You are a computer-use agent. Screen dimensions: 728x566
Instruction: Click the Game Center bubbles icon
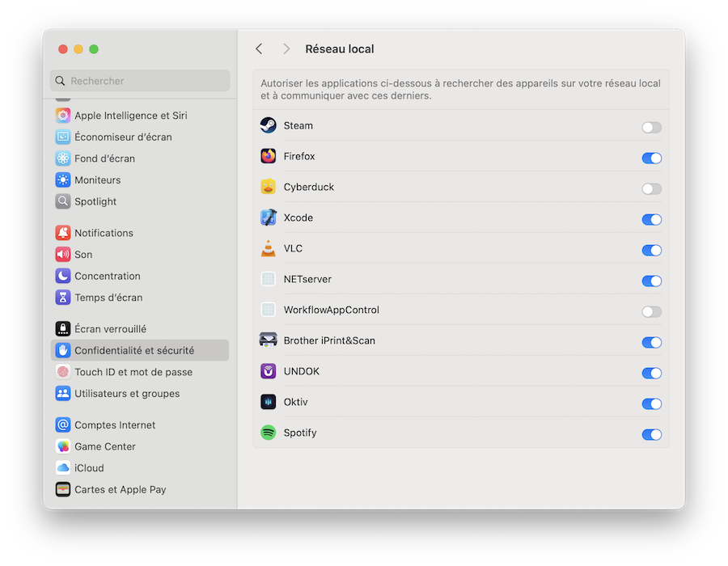(x=63, y=446)
